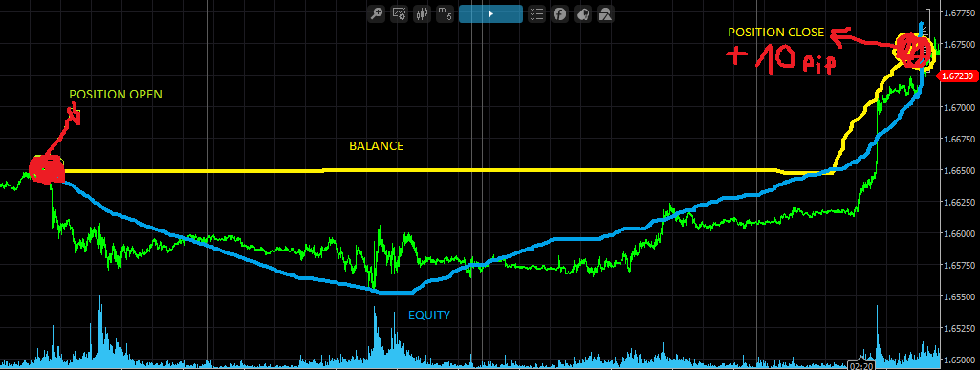
Task: Open the chart settings icon
Action: [x=400, y=13]
